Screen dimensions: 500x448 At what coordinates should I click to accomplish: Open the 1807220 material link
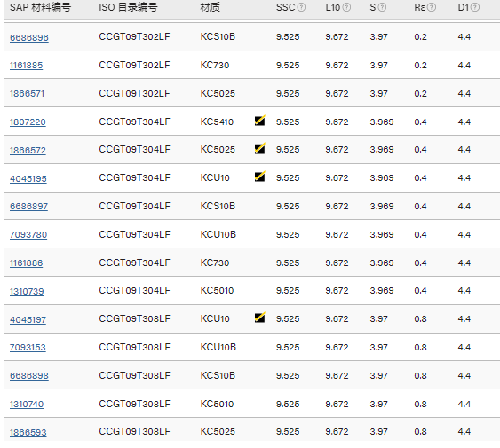[x=28, y=122]
